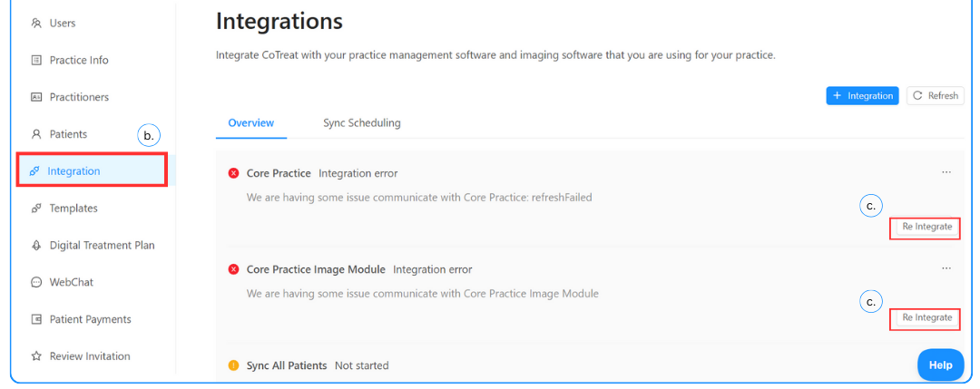Viewport: 980px width, 389px height.
Task: Click Core Practice Image Module error icon
Action: pyautogui.click(x=234, y=269)
